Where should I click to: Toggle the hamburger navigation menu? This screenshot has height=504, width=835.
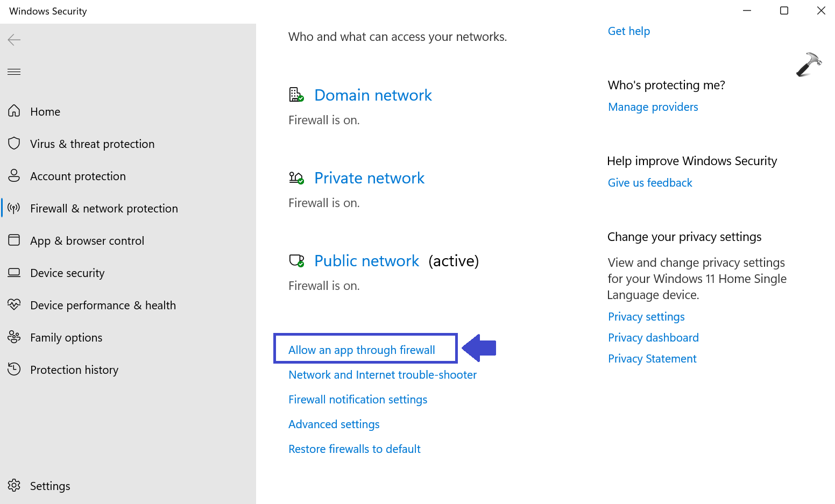click(x=14, y=72)
